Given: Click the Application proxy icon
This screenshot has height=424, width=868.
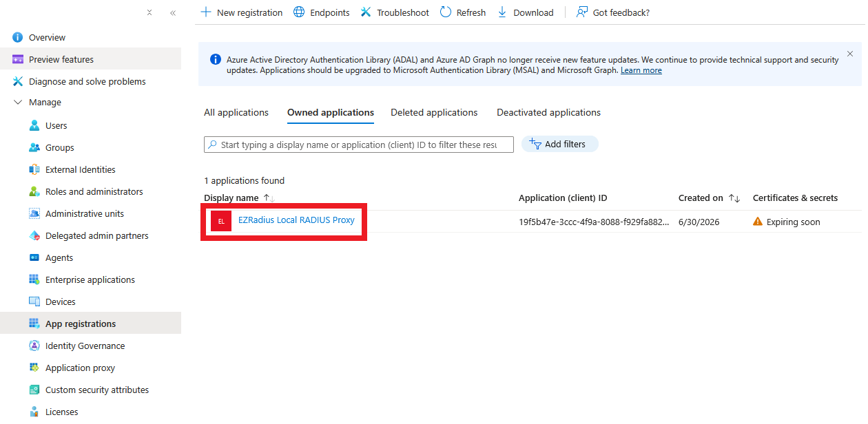Looking at the screenshot, I should [34, 368].
